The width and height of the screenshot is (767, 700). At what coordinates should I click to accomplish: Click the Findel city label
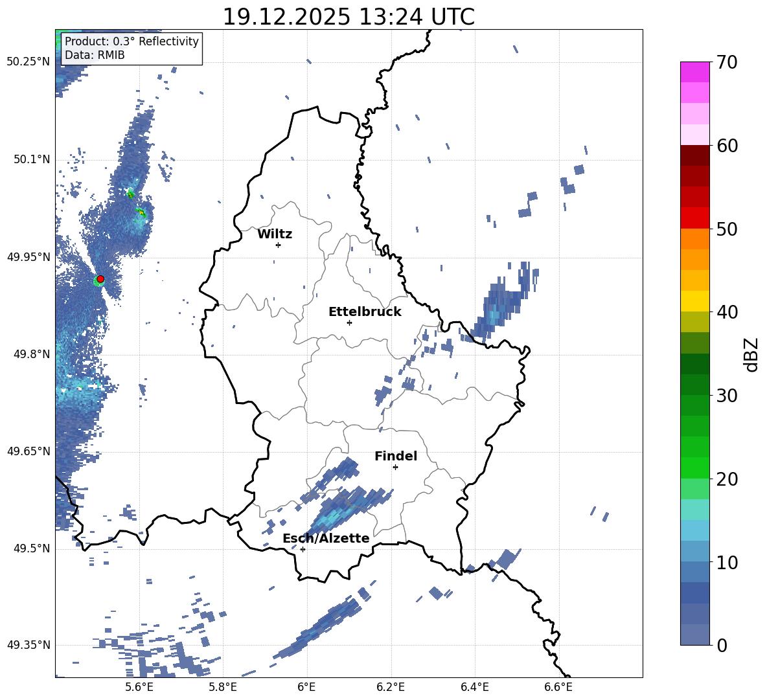coord(396,456)
